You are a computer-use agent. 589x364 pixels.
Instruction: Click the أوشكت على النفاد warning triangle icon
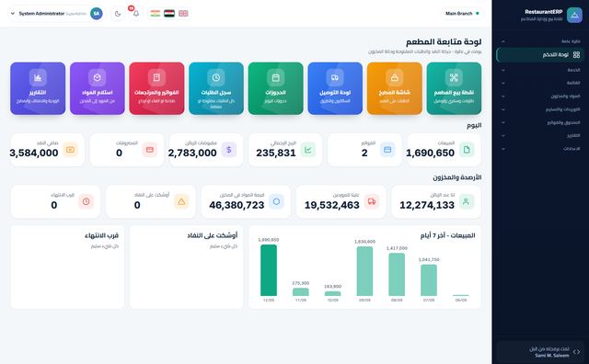[x=181, y=201]
